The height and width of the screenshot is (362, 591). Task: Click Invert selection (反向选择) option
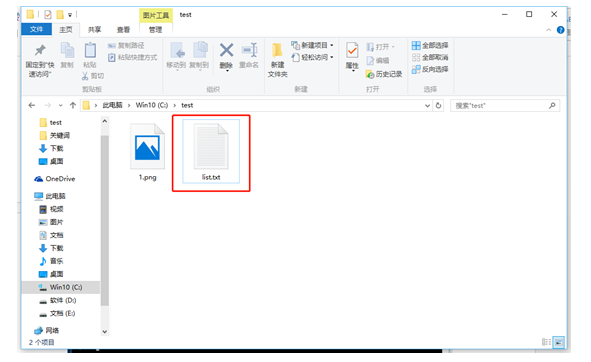(430, 69)
